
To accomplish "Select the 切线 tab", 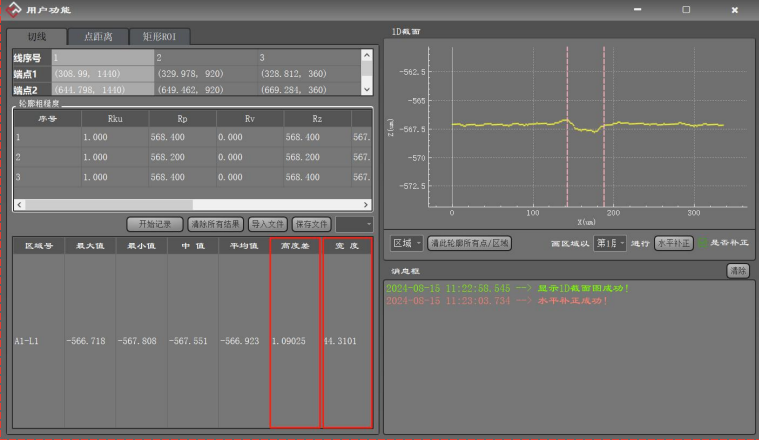I will (39, 37).
